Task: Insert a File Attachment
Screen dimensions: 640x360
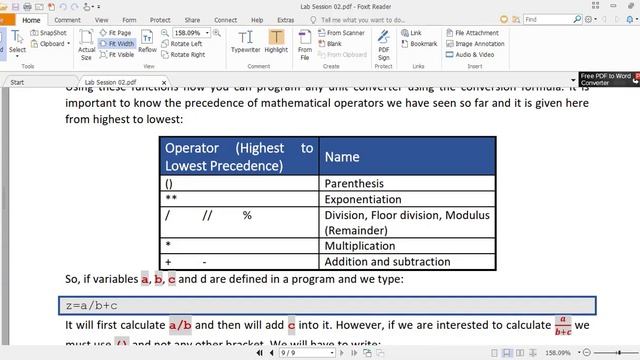Action: coord(472,33)
